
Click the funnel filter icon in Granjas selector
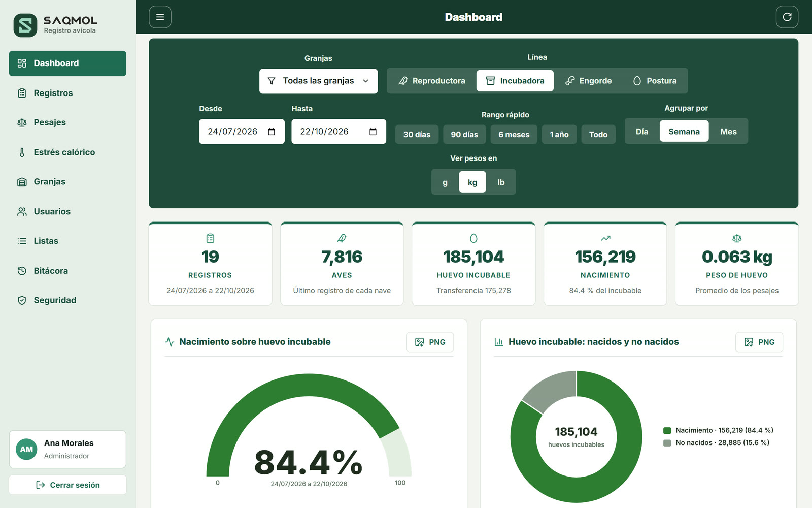point(272,81)
